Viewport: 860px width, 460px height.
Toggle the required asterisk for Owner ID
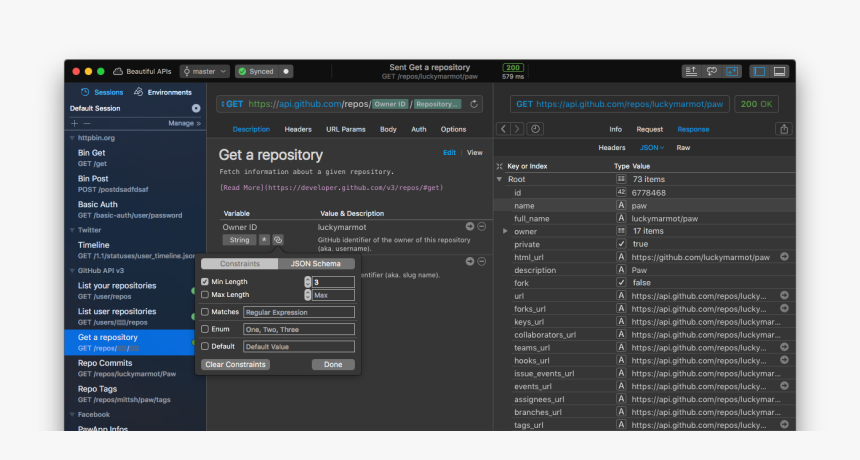pyautogui.click(x=264, y=240)
